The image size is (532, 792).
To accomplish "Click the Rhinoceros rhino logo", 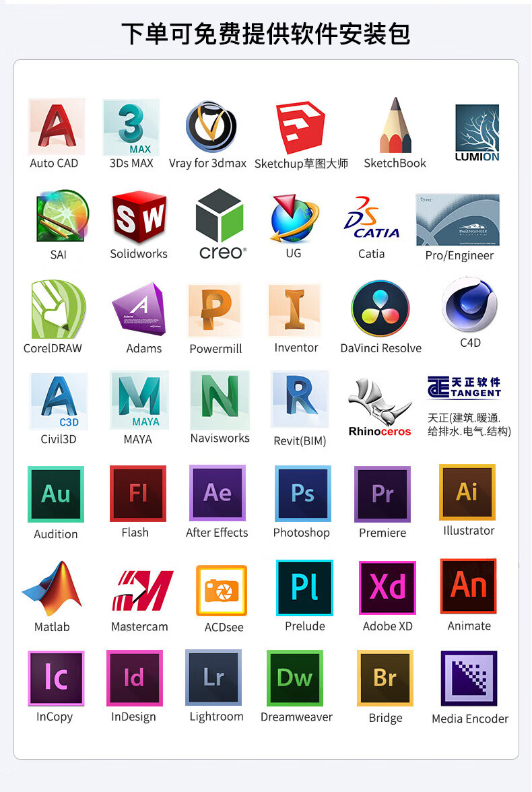I will point(380,407).
